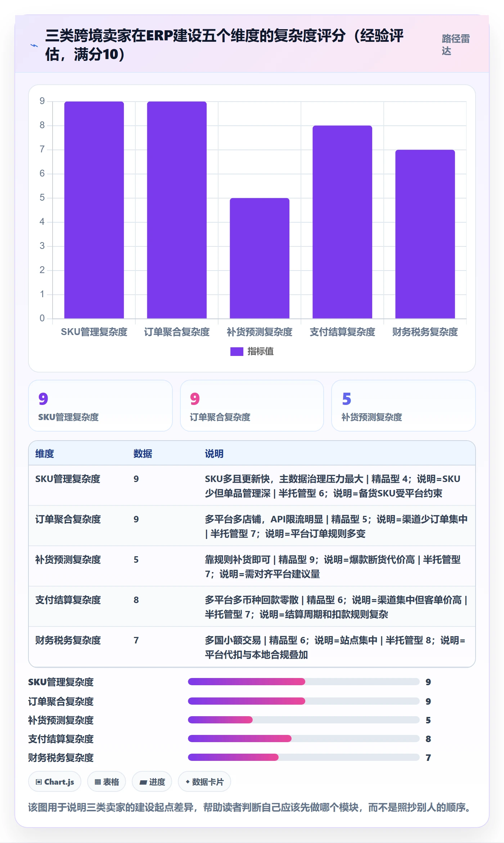The height and width of the screenshot is (843, 504).
Task: Select the 支付结算复杂度 cell in the table
Action: click(68, 600)
